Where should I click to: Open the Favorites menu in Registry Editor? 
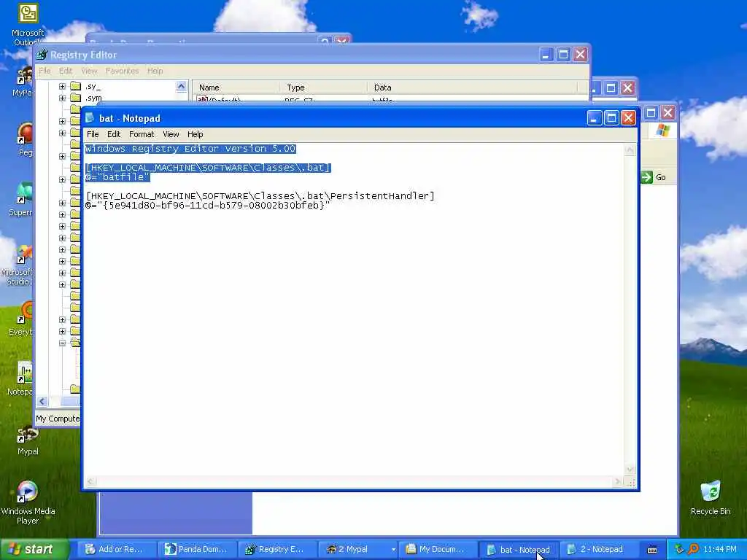coord(122,71)
